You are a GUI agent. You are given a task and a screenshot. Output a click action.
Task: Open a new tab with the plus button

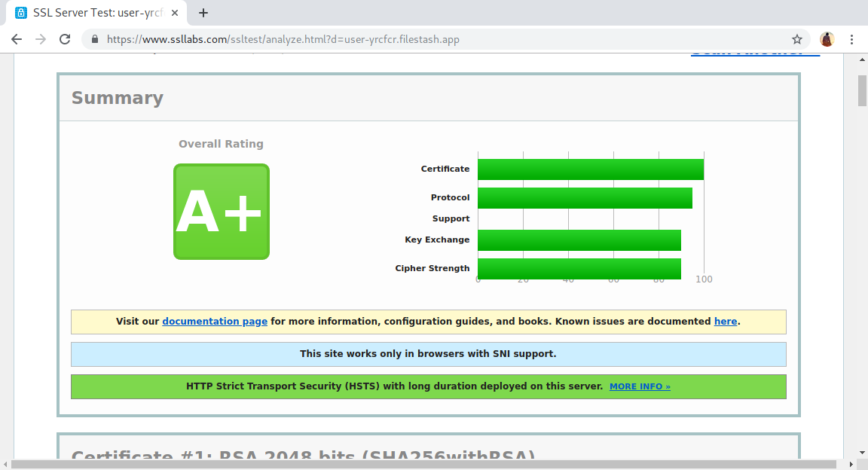[x=203, y=13]
